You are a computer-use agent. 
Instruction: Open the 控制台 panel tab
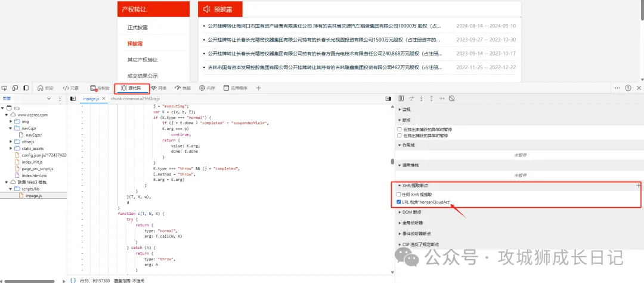pos(100,88)
